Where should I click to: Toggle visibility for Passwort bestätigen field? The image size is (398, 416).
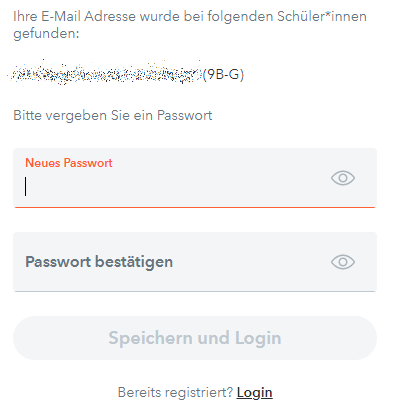click(x=343, y=262)
